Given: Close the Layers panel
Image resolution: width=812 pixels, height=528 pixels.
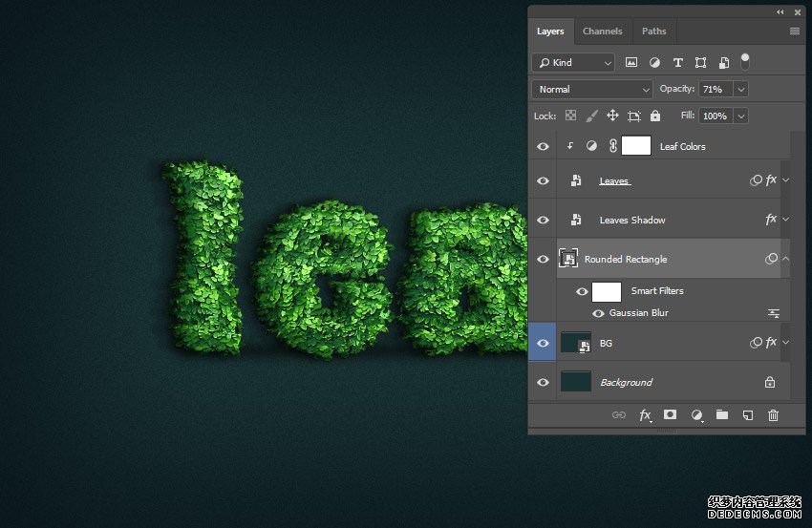Looking at the screenshot, I should [x=798, y=12].
